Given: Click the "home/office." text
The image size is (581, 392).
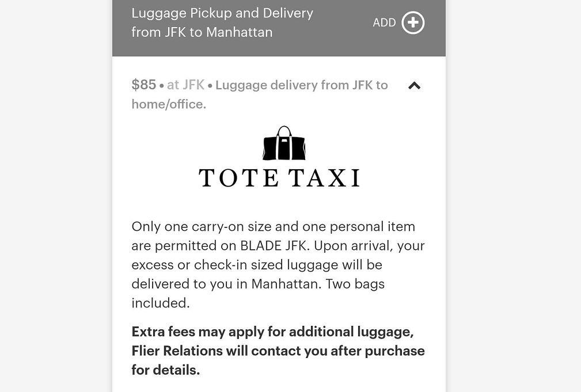Looking at the screenshot, I should pos(169,104).
